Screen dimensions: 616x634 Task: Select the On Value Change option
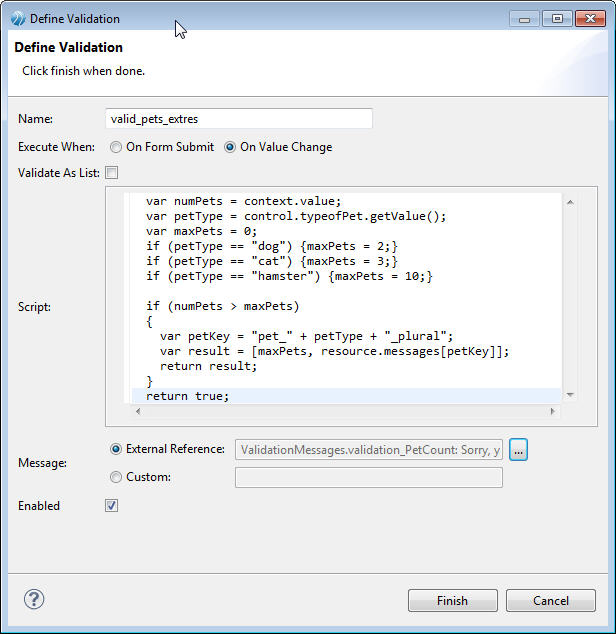point(230,147)
